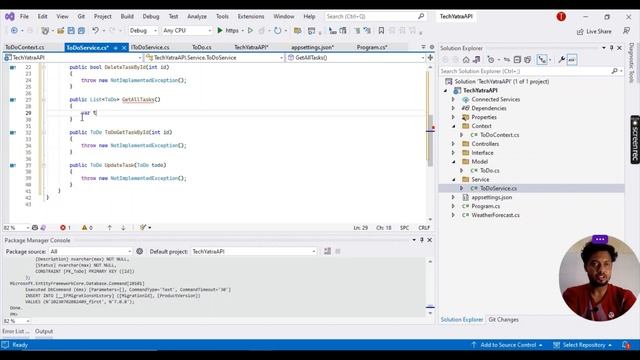Toggle pin on ToDoService.cs tab

116,48
